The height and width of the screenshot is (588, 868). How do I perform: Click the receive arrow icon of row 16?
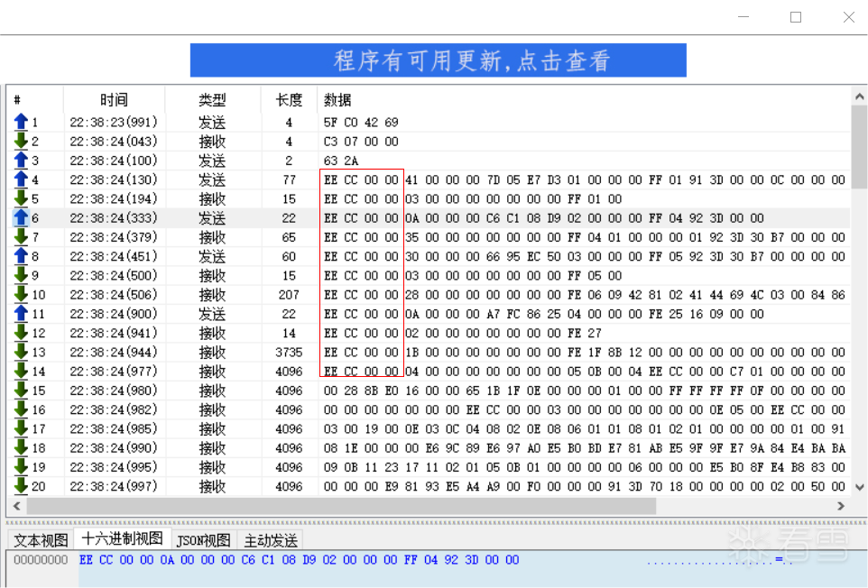click(21, 409)
